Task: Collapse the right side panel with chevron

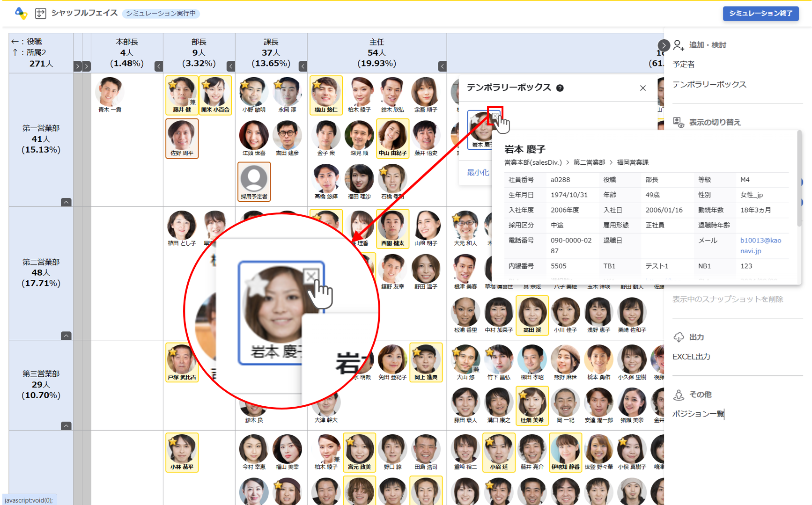Action: 664,45
